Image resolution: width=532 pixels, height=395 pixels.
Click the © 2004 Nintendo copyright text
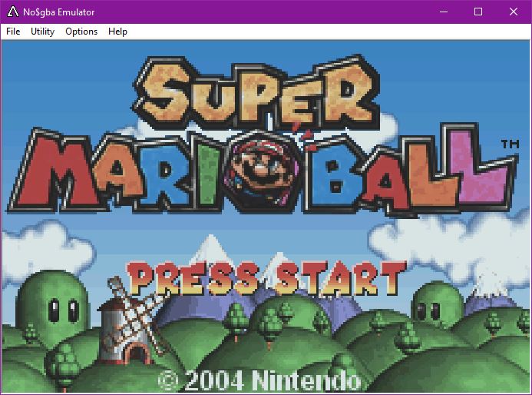coord(260,380)
